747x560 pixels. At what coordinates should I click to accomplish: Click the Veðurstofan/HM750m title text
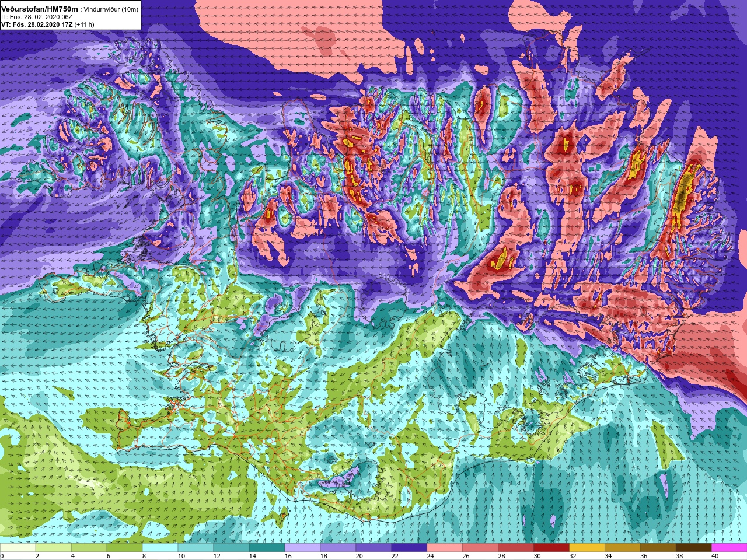(x=40, y=9)
